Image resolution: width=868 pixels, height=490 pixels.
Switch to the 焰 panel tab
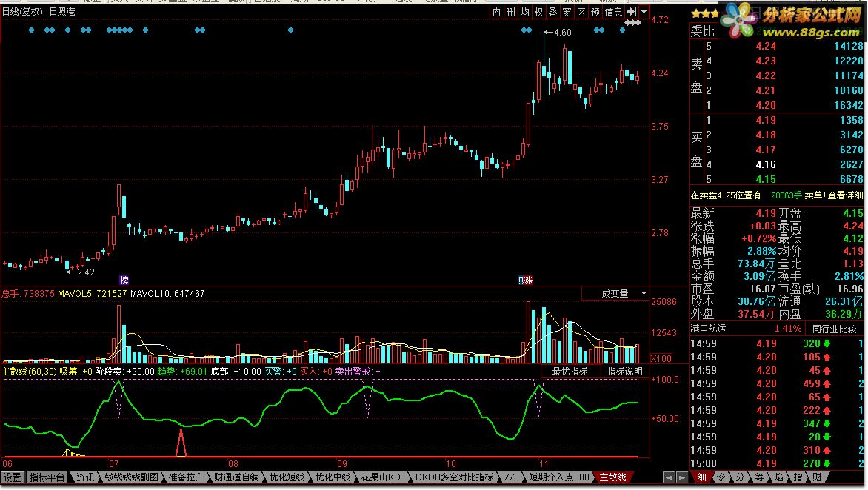tap(779, 477)
